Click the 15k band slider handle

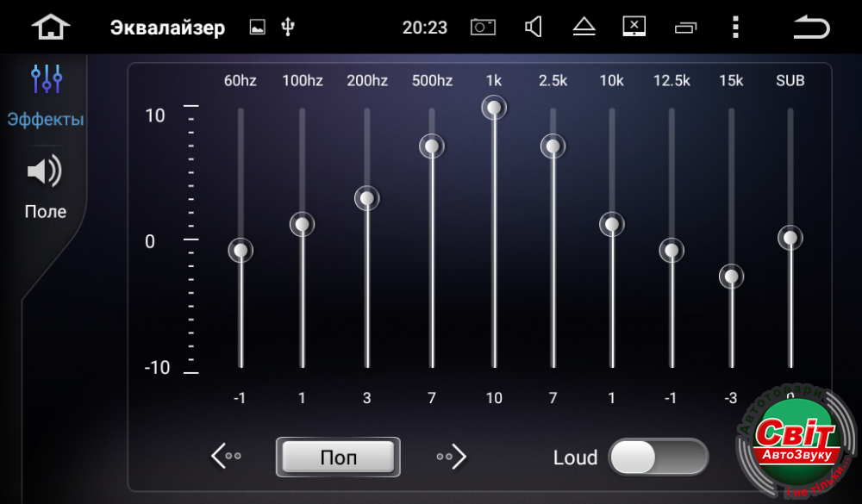(731, 277)
